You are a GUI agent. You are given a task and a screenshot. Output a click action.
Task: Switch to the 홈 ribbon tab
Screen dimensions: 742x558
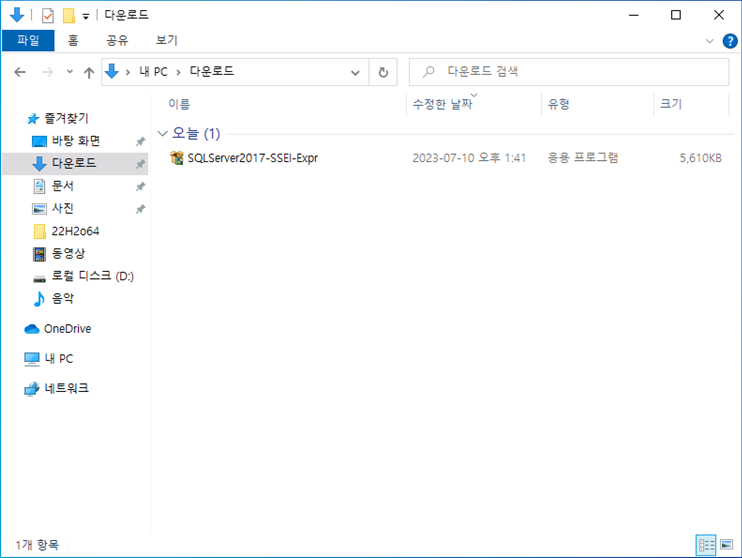(x=73, y=41)
